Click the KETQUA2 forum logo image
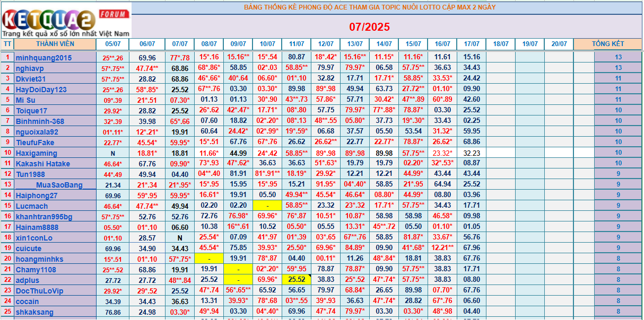 coord(66,22)
